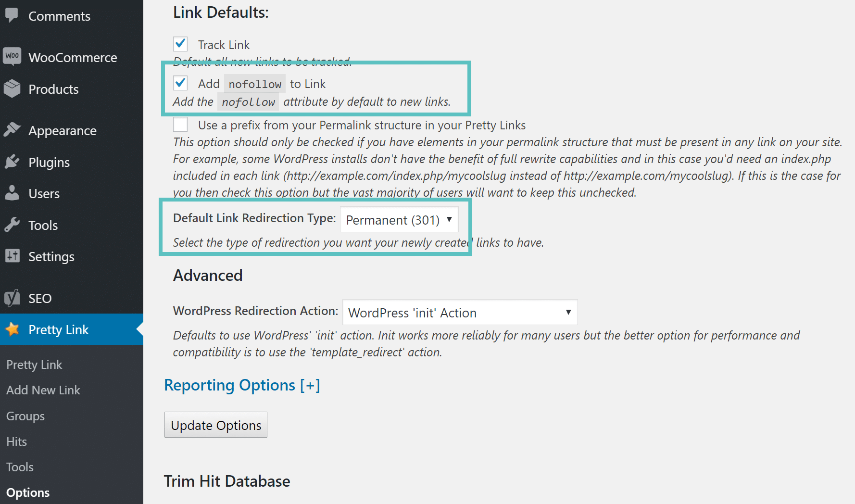Click Add New Link in the submenu
The width and height of the screenshot is (855, 504).
click(43, 390)
